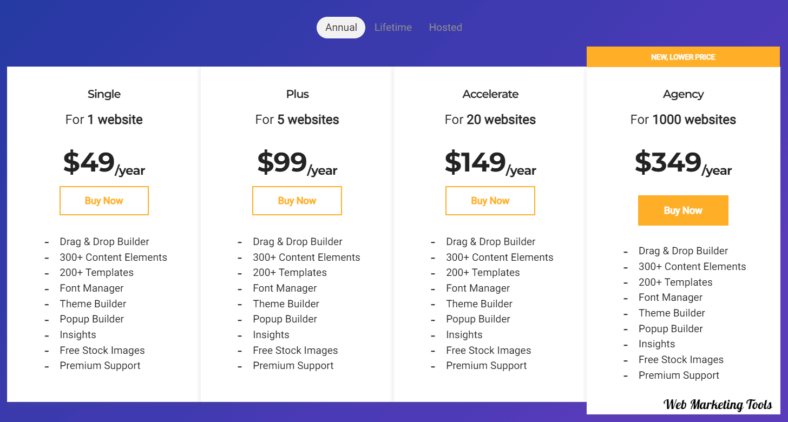Click the Plus plan heading
The height and width of the screenshot is (422, 788).
(297, 94)
